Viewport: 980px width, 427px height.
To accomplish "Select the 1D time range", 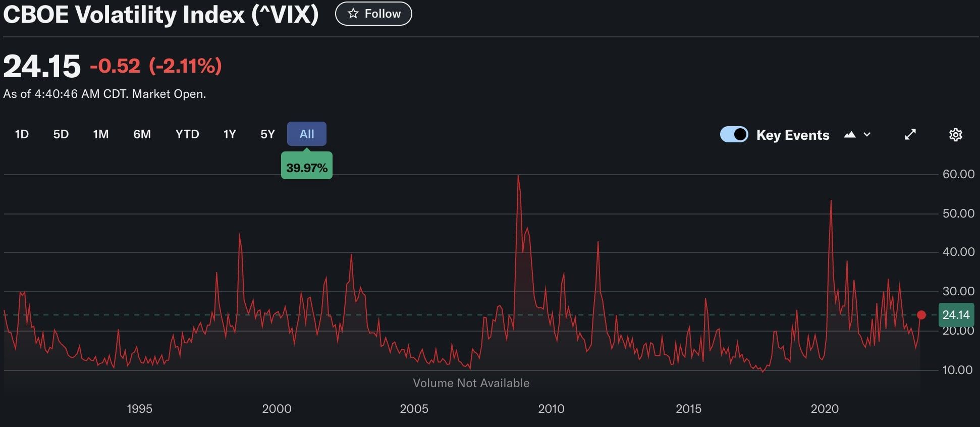I will 22,134.
